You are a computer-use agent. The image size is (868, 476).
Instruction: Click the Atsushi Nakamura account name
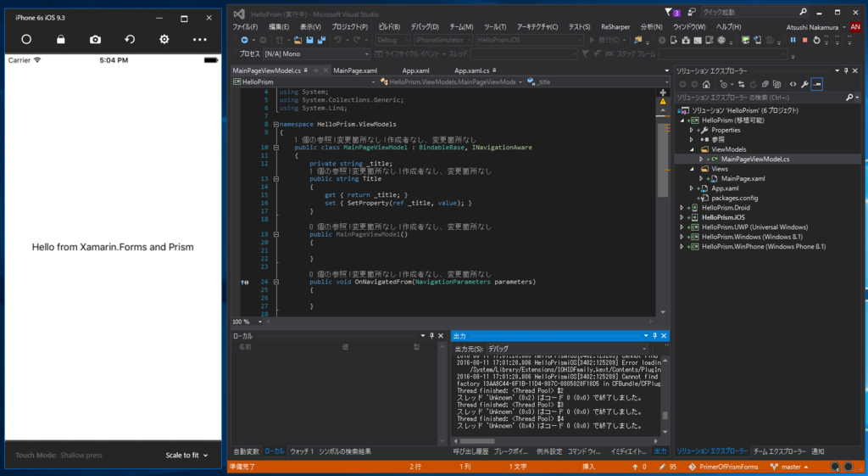coord(812,27)
